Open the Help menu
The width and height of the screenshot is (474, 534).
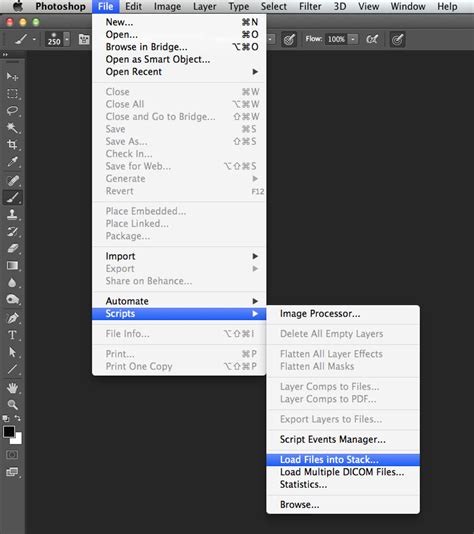point(447,6)
